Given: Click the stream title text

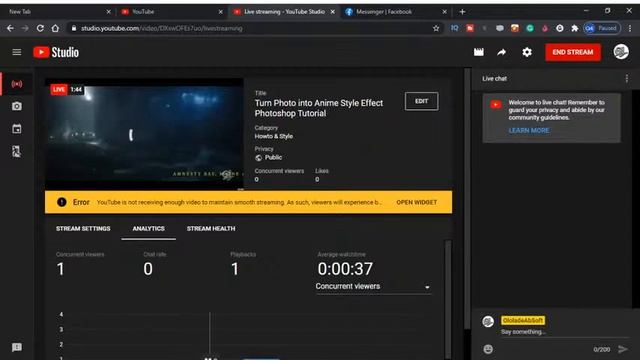Looking at the screenshot, I should pos(319,108).
